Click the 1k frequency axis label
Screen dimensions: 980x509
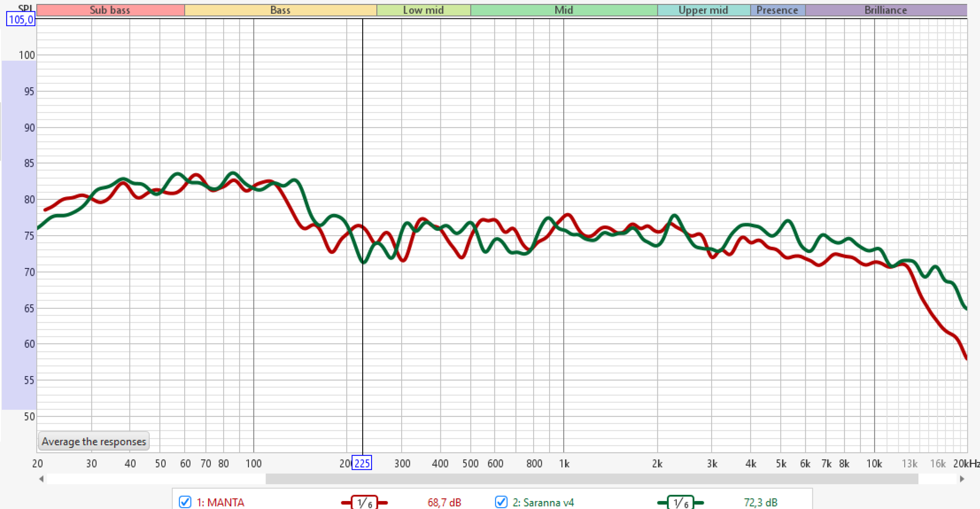click(564, 464)
